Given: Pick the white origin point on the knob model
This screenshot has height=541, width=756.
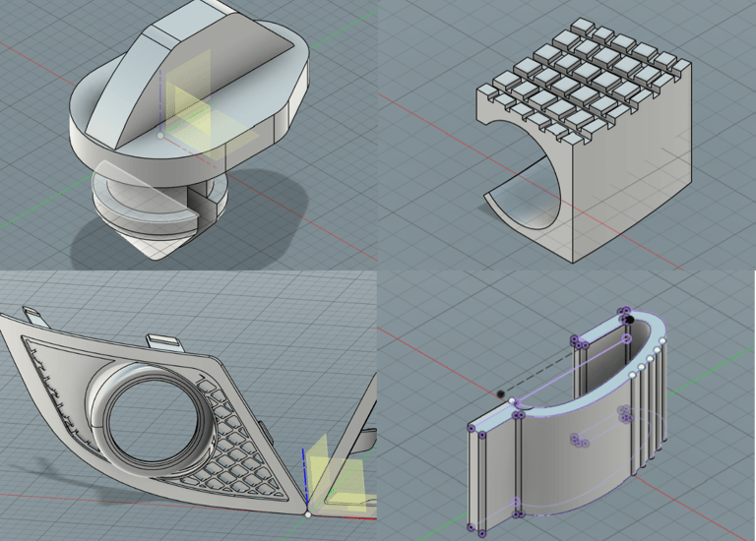Looking at the screenshot, I should [160, 136].
